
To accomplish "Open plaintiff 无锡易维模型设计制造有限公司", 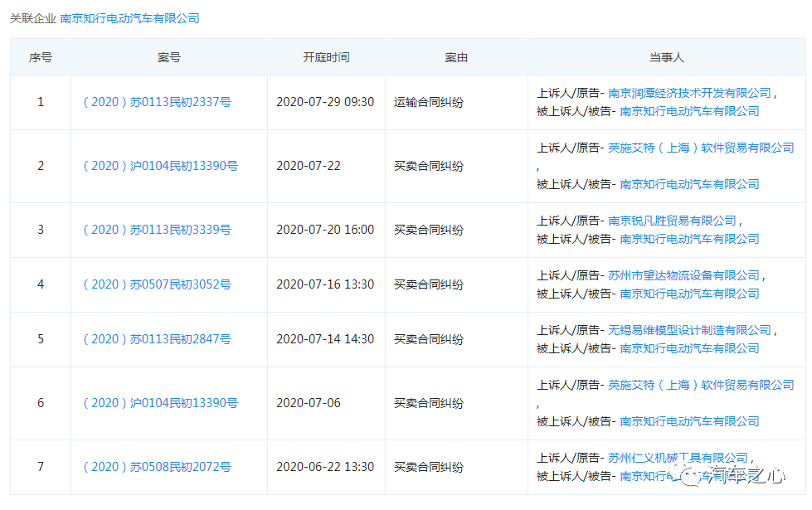I will (689, 330).
